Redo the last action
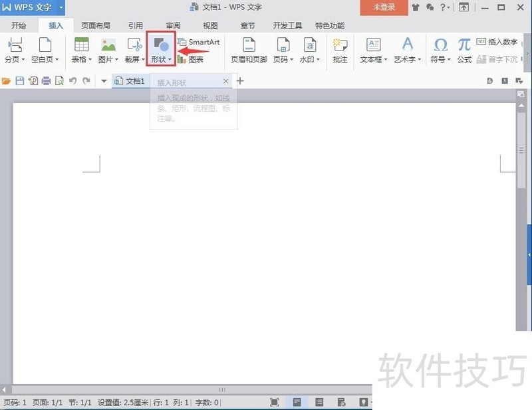 tap(86, 80)
